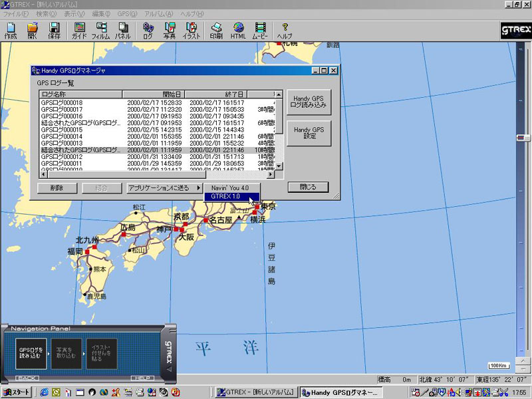This screenshot has width=532, height=399.
Task: Click the フィルム (Film) toolbar icon
Action: click(x=101, y=31)
